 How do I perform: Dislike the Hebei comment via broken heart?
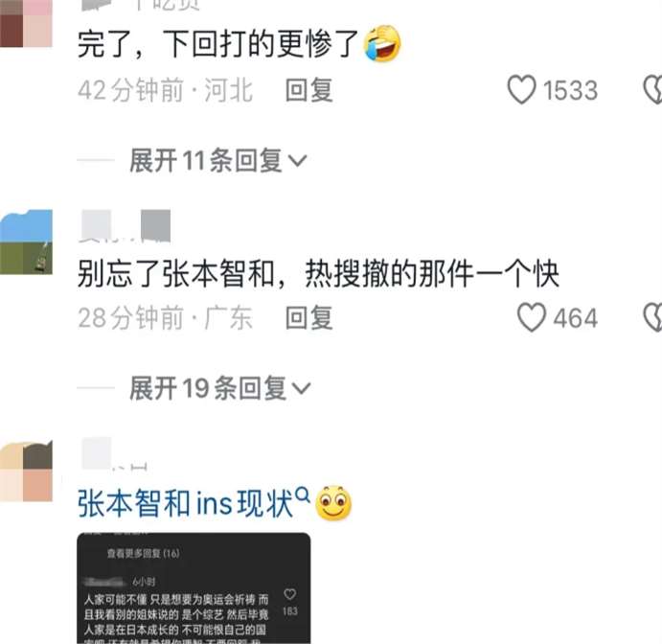coord(652,89)
